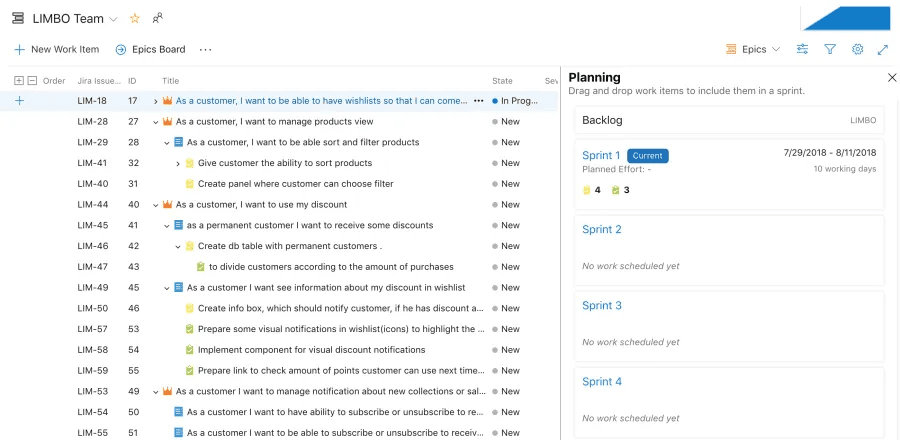Click the add item plus on LIM-18 row
Screen dimensions: 900x440
[20, 101]
